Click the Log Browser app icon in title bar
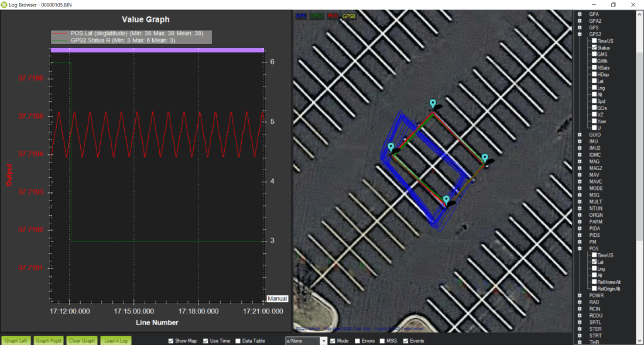This screenshot has height=345, width=644. tap(5, 5)
